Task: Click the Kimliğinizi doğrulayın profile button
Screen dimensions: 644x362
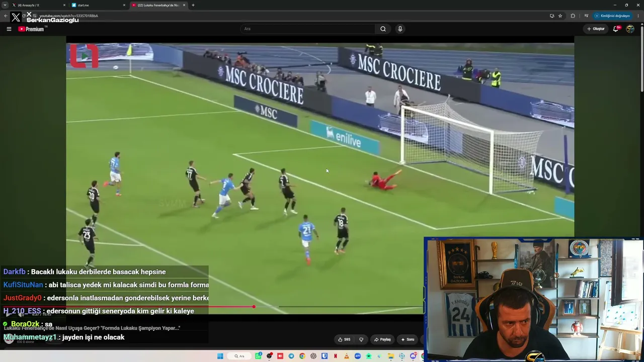Action: click(612, 16)
